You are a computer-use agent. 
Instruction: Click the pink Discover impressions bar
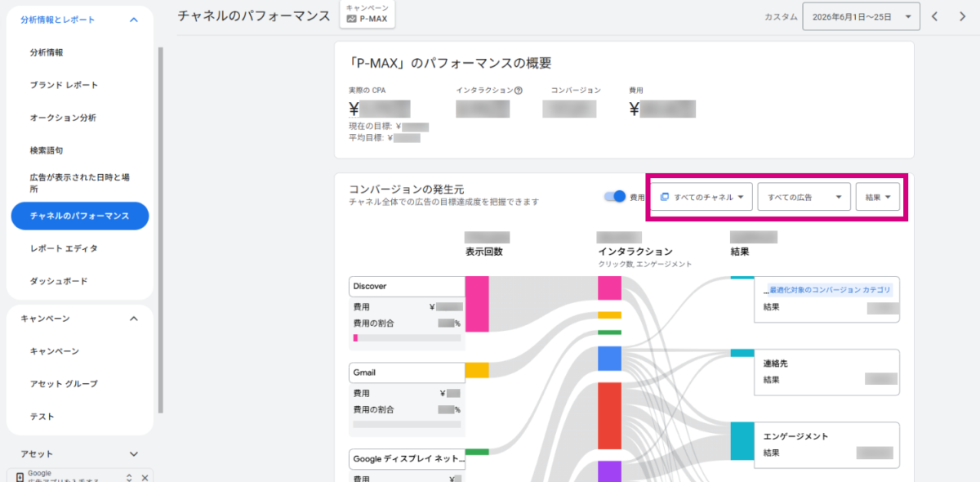click(477, 304)
